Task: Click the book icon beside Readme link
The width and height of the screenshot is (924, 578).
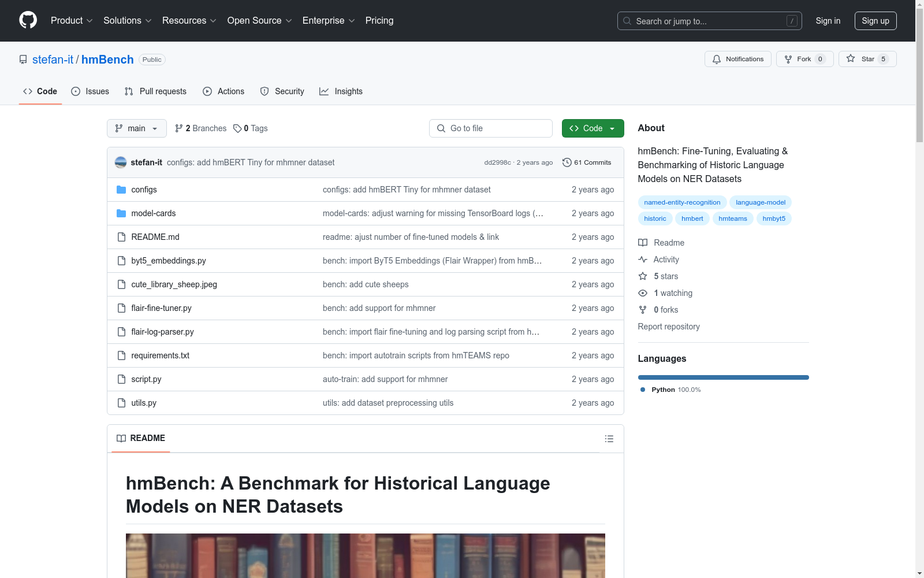Action: tap(643, 243)
